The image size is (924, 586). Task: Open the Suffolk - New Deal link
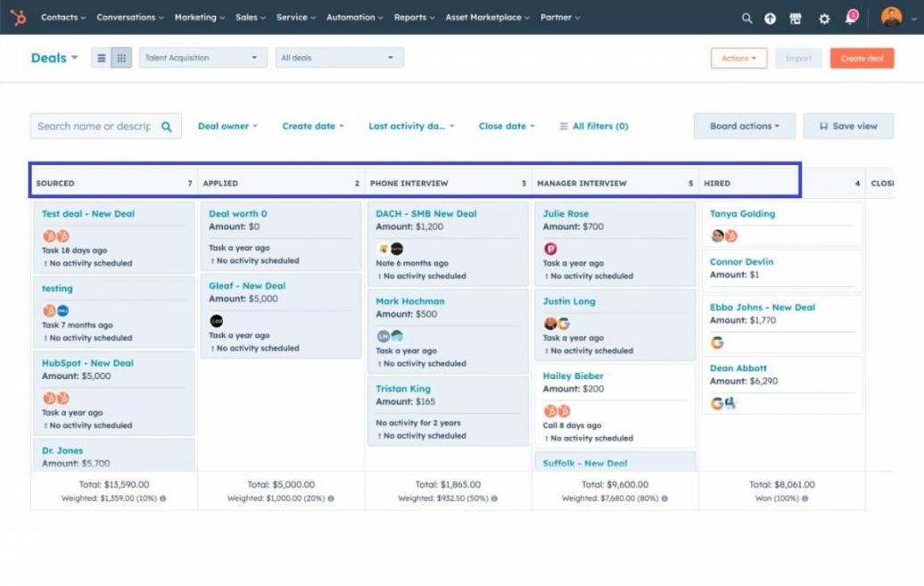click(x=585, y=464)
